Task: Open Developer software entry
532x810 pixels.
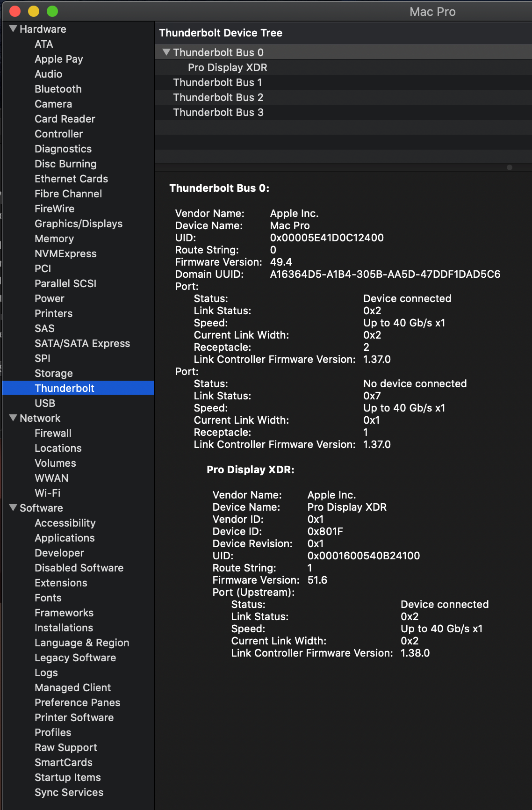Action: coord(59,553)
